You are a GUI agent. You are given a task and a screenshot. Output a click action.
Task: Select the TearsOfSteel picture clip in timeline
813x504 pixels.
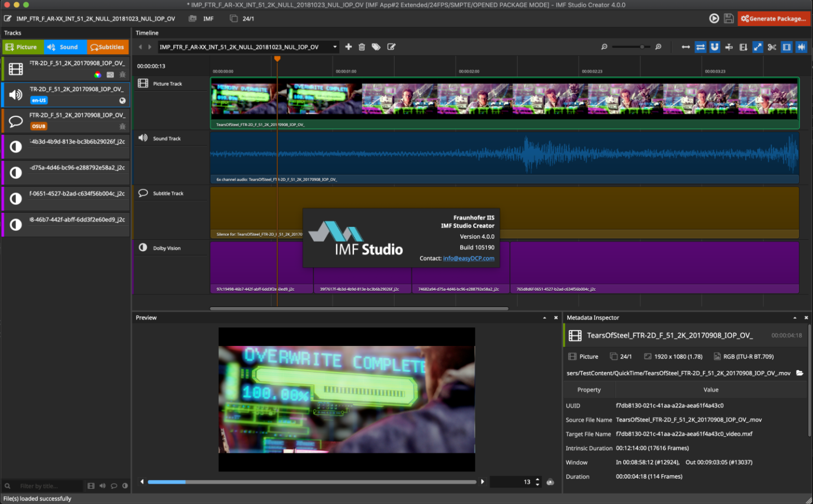coord(505,103)
